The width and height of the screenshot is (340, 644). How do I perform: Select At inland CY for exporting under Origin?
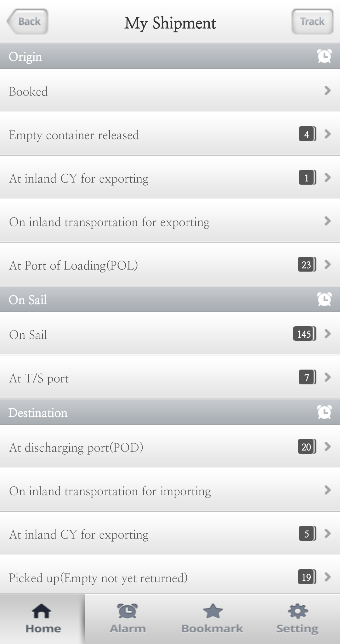(170, 178)
